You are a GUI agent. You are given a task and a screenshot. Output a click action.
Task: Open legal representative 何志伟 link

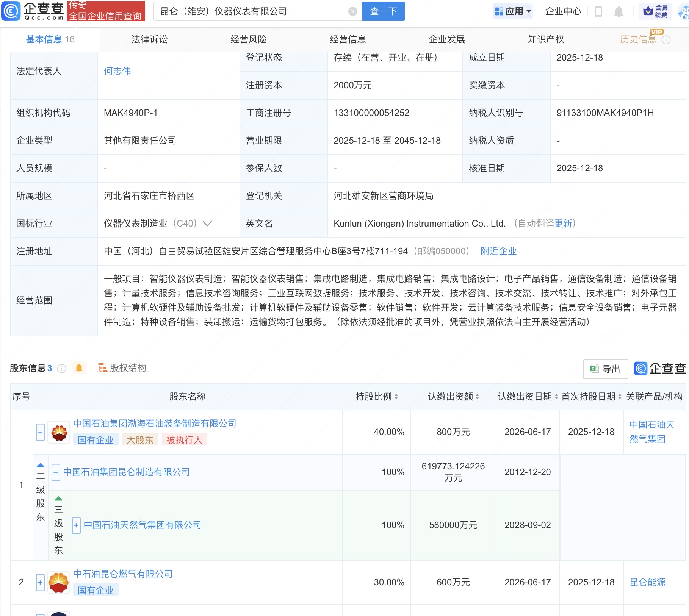117,71
